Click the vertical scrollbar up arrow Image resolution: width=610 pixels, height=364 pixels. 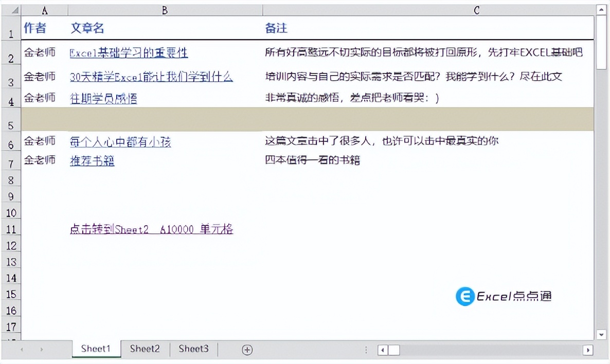tap(601, 9)
